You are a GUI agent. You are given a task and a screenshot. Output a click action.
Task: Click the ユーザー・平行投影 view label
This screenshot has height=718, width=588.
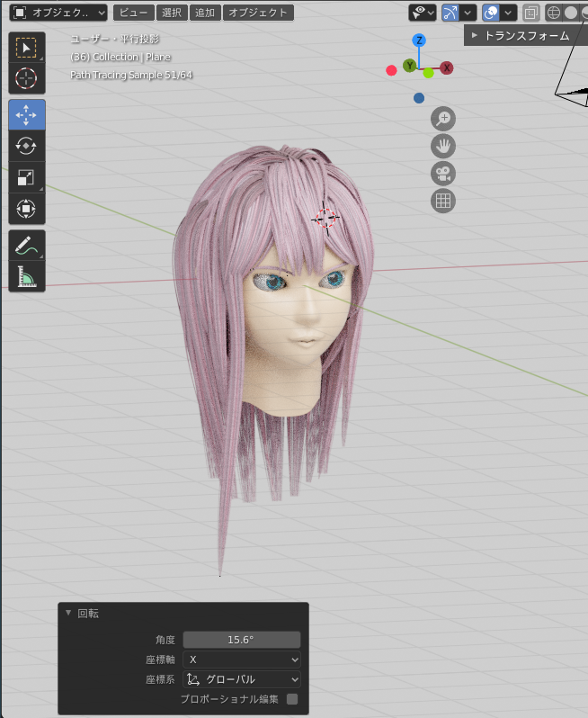pos(115,39)
